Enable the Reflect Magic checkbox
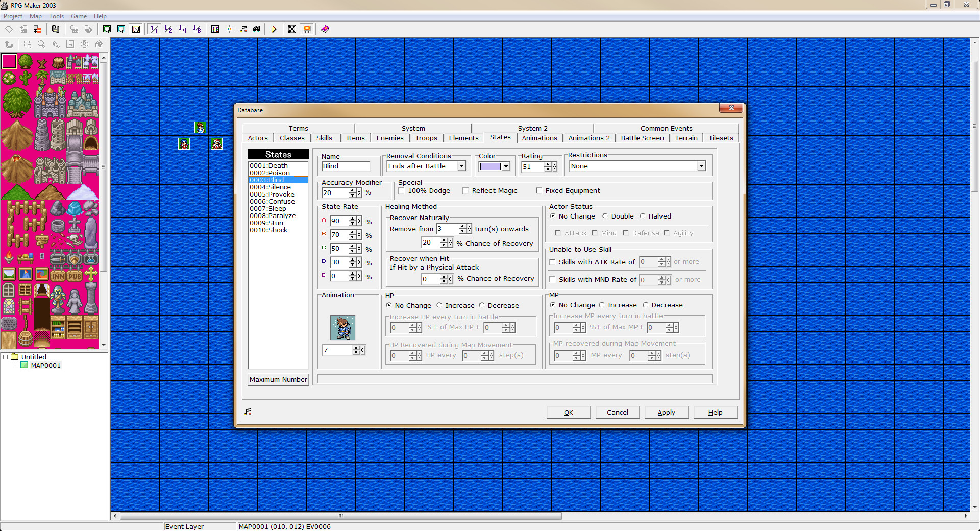Viewport: 980px width, 531px height. pos(465,190)
